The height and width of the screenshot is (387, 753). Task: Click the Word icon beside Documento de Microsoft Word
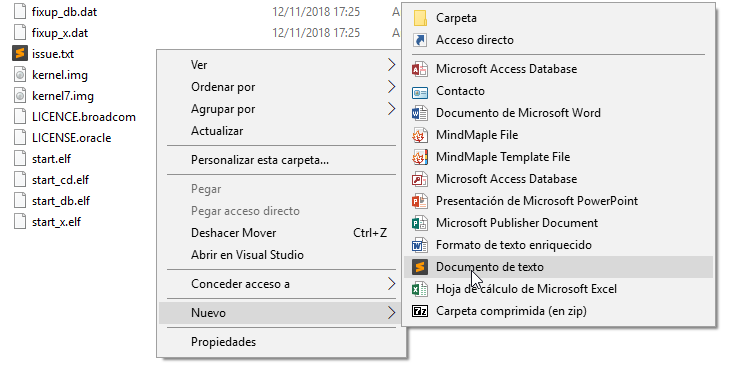(x=420, y=113)
